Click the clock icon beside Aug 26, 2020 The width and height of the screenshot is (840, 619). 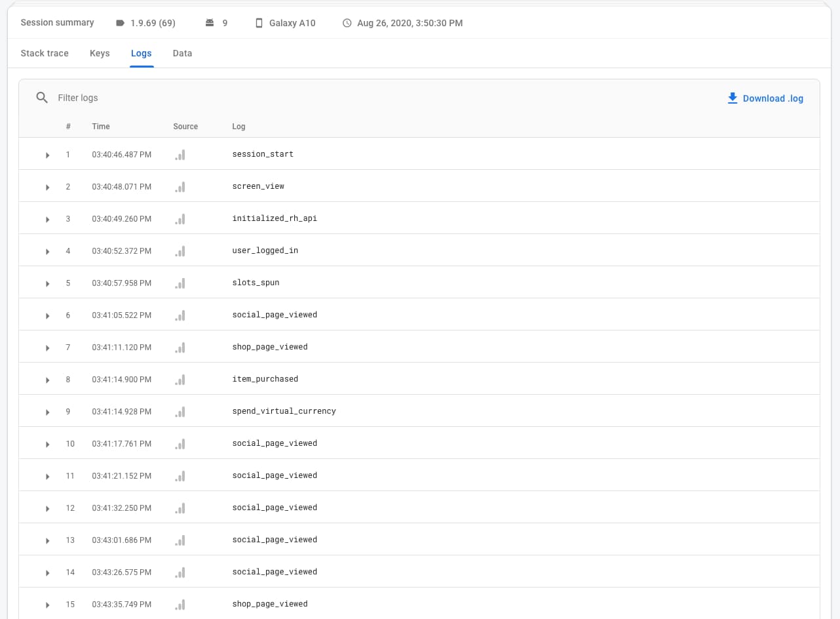347,23
